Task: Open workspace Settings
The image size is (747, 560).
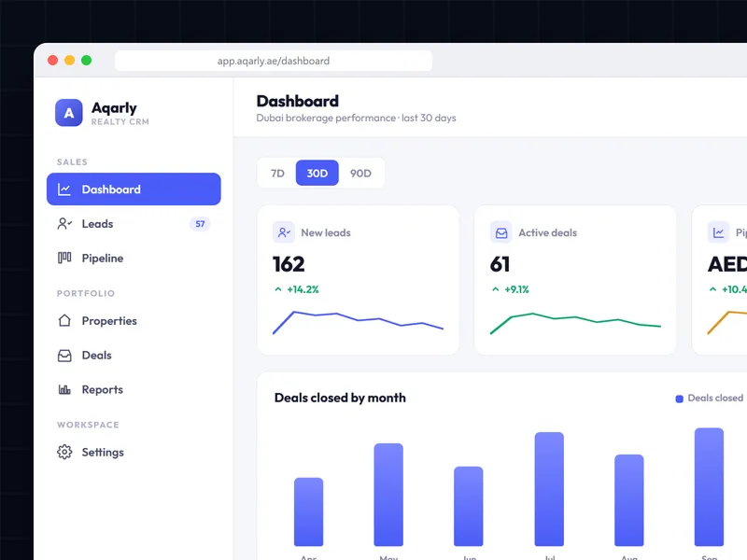Action: click(x=134, y=452)
